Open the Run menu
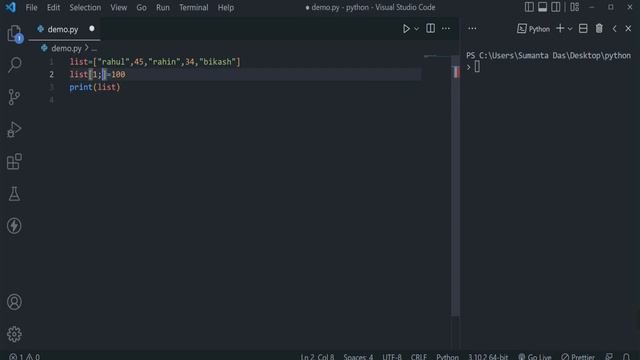 click(x=162, y=7)
